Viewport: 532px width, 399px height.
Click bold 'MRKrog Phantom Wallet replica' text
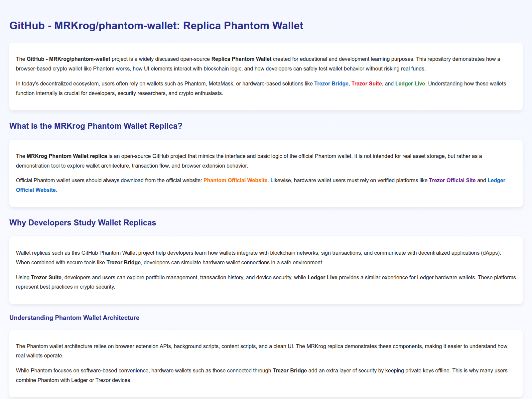point(67,156)
